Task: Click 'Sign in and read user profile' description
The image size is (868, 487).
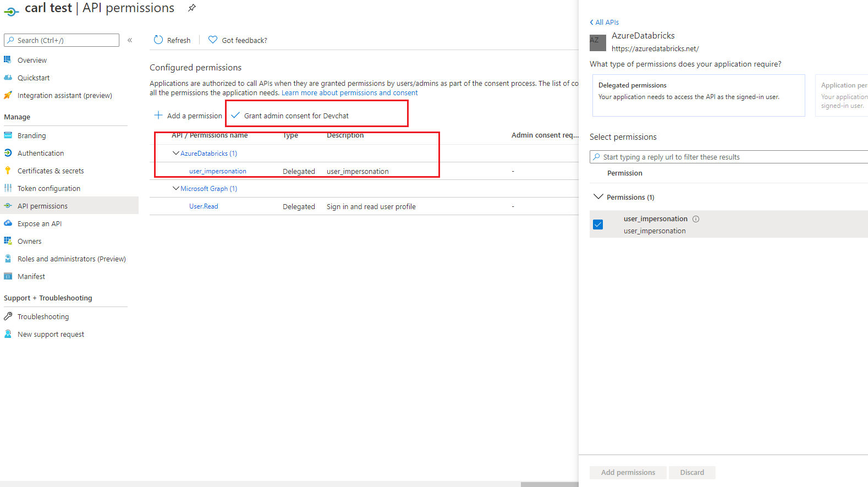Action: tap(371, 206)
